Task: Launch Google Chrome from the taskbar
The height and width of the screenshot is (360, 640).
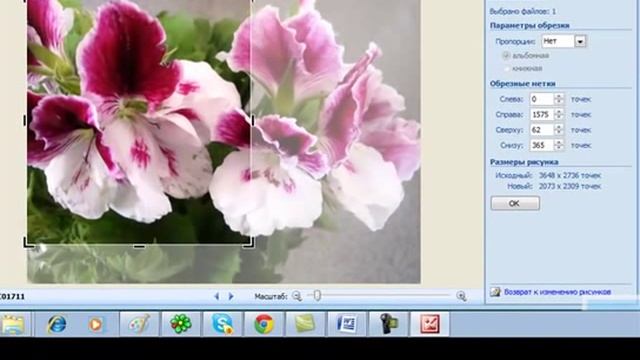Action: click(264, 324)
